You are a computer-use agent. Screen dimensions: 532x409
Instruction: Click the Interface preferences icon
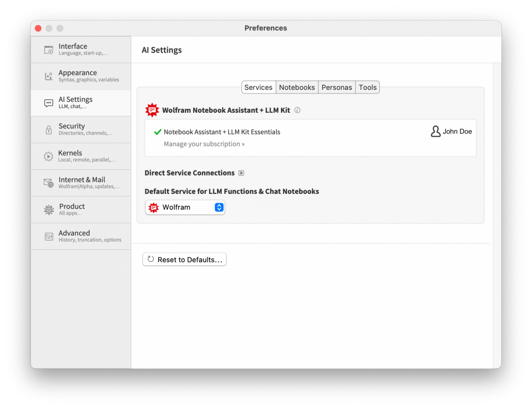[49, 50]
